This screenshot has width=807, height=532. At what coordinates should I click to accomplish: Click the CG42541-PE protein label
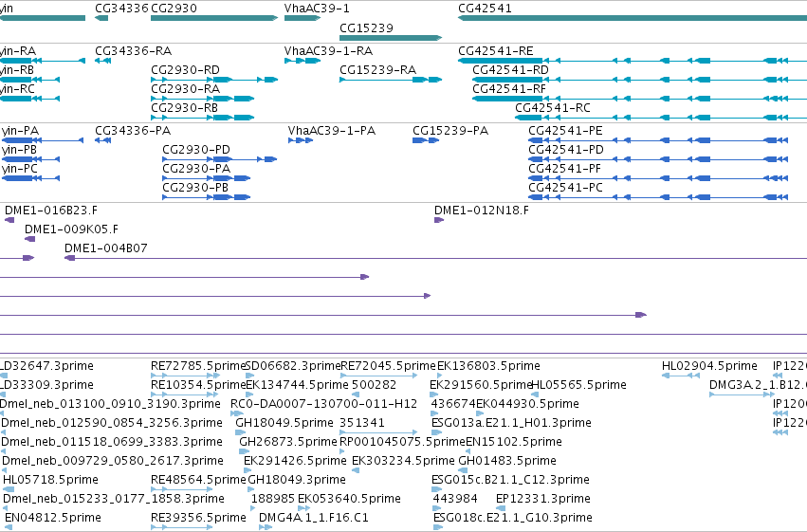[x=565, y=131]
